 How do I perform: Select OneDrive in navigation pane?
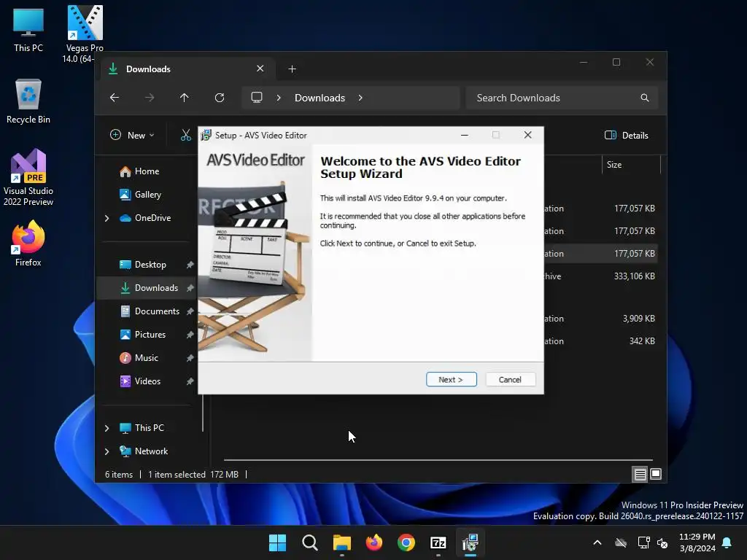152,218
